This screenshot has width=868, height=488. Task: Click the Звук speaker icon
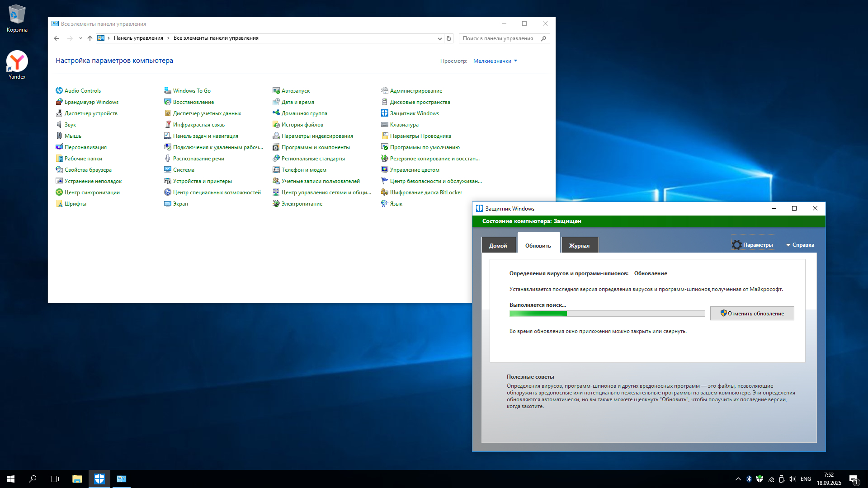tap(59, 125)
